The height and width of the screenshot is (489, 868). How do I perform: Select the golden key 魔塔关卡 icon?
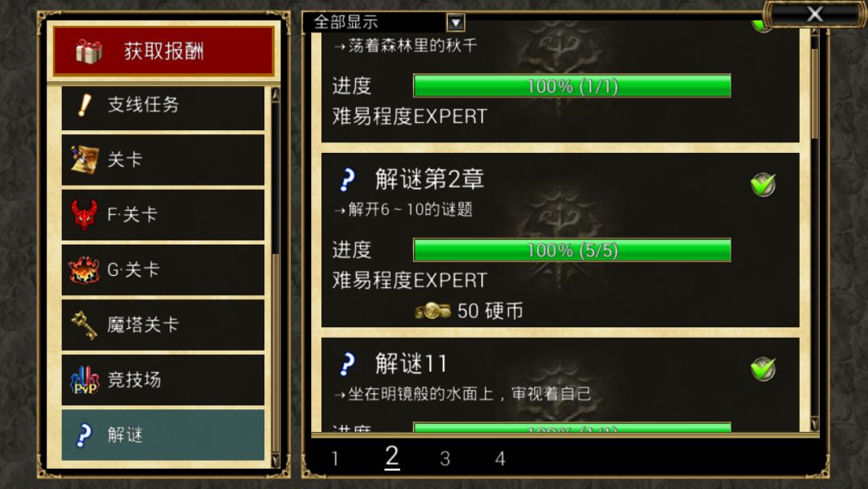[x=84, y=324]
